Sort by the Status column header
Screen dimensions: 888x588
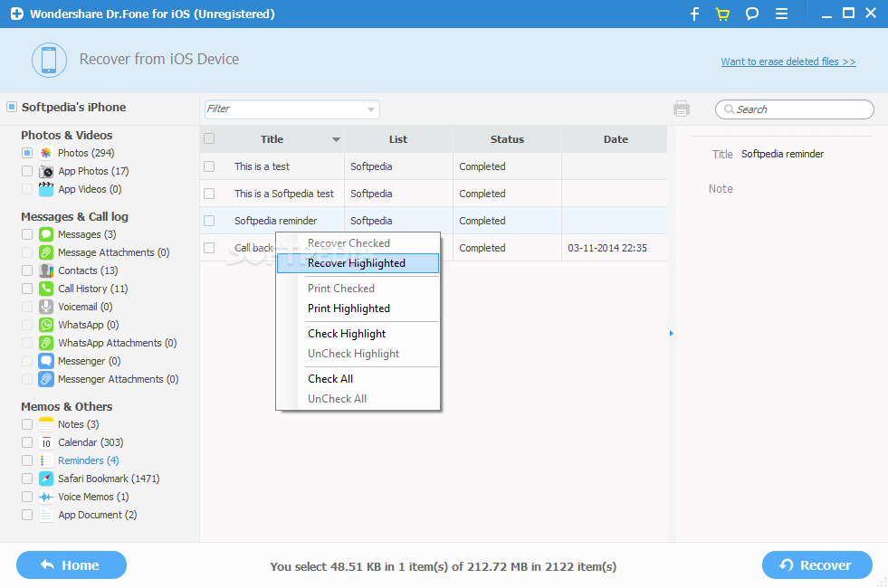(x=507, y=139)
